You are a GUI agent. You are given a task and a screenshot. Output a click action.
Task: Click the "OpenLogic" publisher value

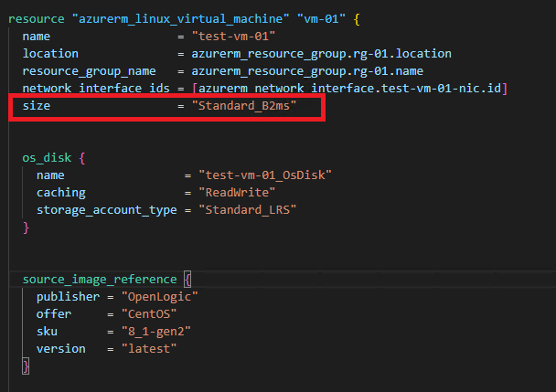[x=159, y=297]
